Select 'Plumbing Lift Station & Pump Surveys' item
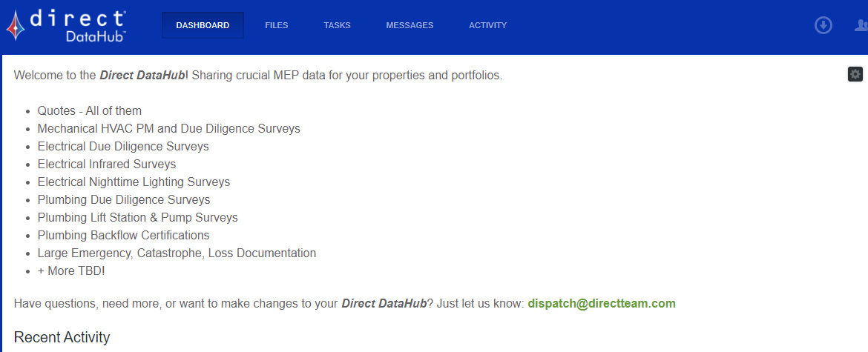The height and width of the screenshot is (352, 868). tap(138, 217)
